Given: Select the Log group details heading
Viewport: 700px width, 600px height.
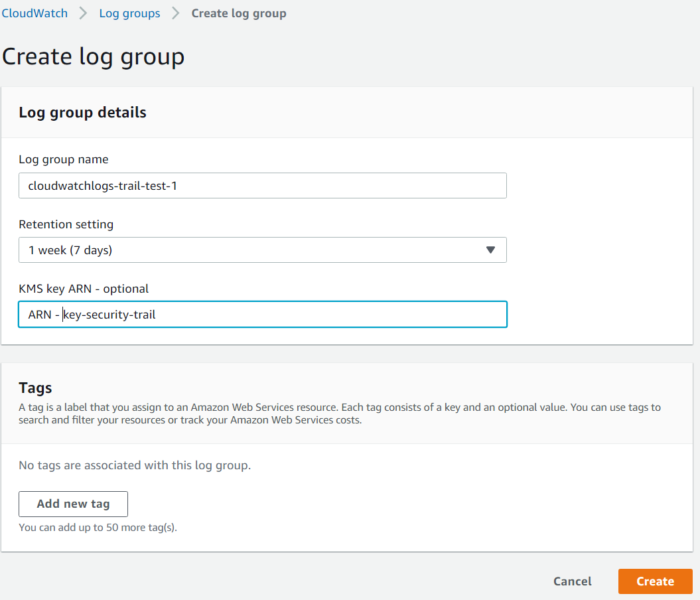Looking at the screenshot, I should 82,113.
